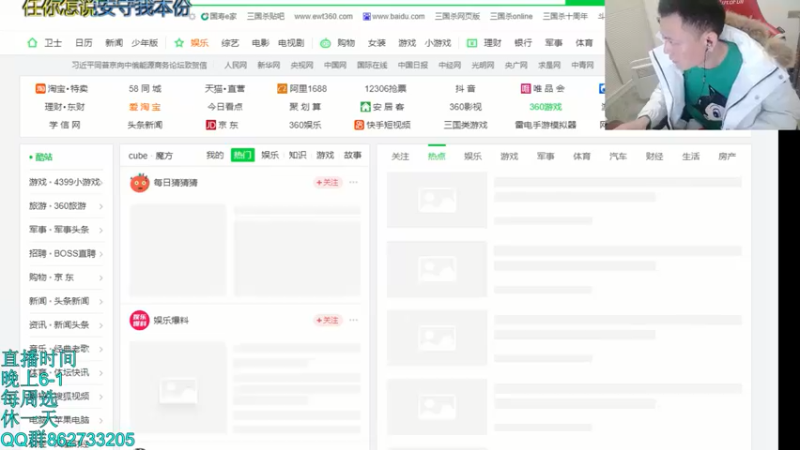Switch to 故事 tab in cube魔方
The height and width of the screenshot is (450, 800).
[x=353, y=155]
